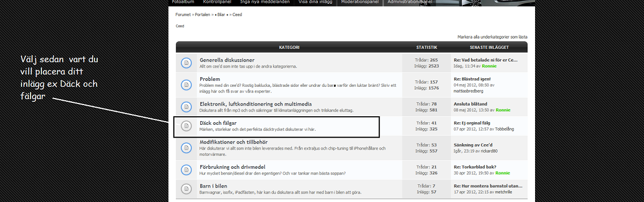Open latest post Re: Ej orginal fälg
644x202 pixels.
click(473, 123)
